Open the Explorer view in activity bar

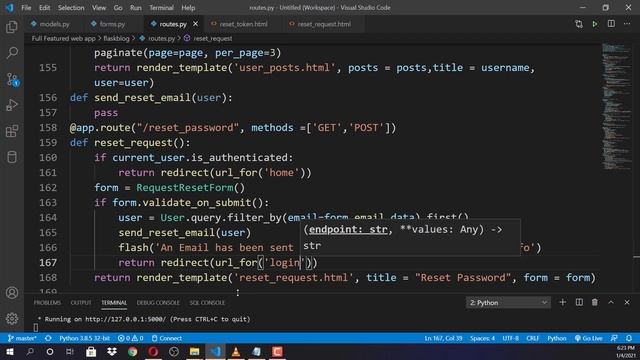pyautogui.click(x=12, y=27)
